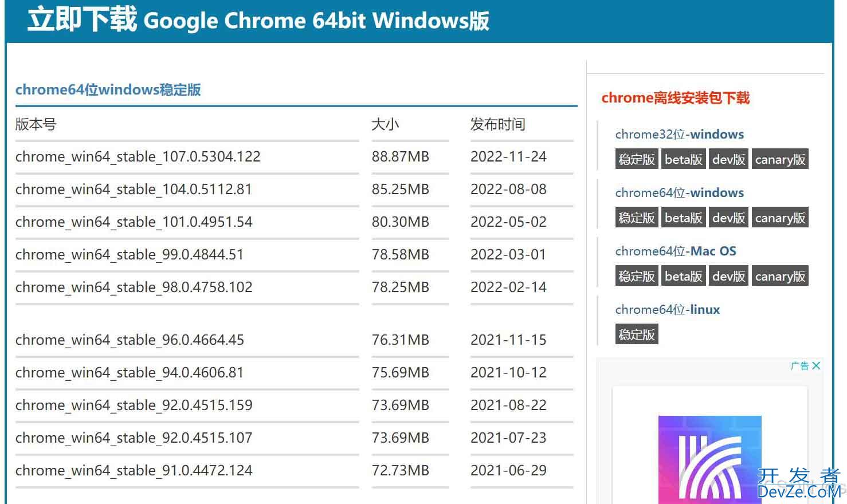The height and width of the screenshot is (504, 847).
Task: Open the chrome_win64_stable_107.0.5304.122 download link
Action: click(138, 156)
